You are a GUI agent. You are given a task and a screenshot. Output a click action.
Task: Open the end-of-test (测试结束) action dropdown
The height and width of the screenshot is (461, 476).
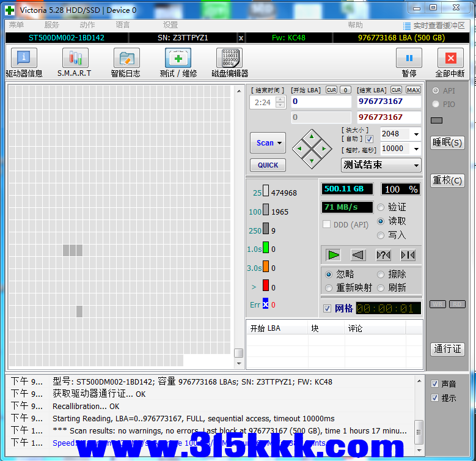tap(381, 165)
